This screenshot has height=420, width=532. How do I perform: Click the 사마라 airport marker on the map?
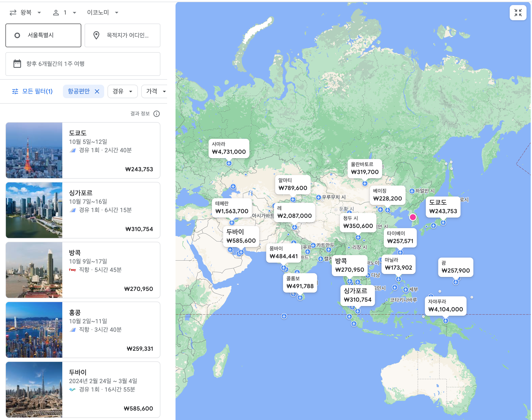[229, 163]
